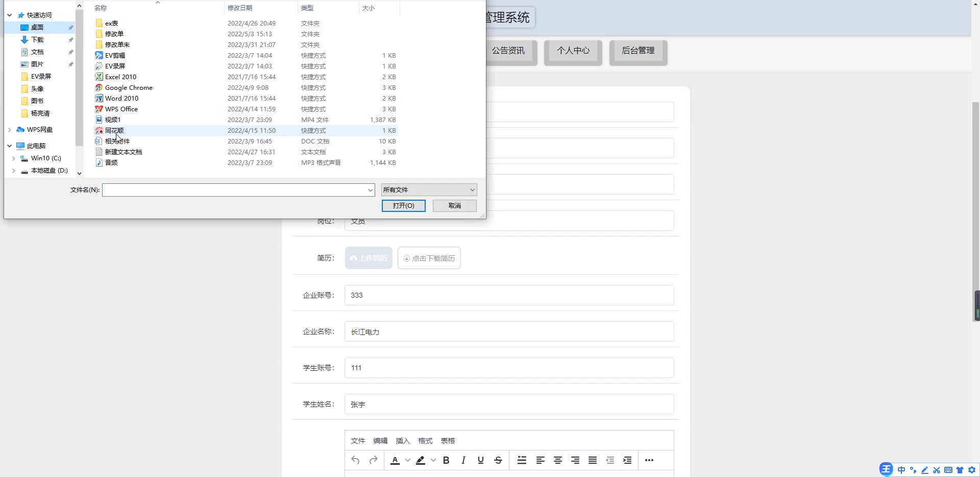Decrease the indent
The image size is (980, 477).
tap(610, 460)
